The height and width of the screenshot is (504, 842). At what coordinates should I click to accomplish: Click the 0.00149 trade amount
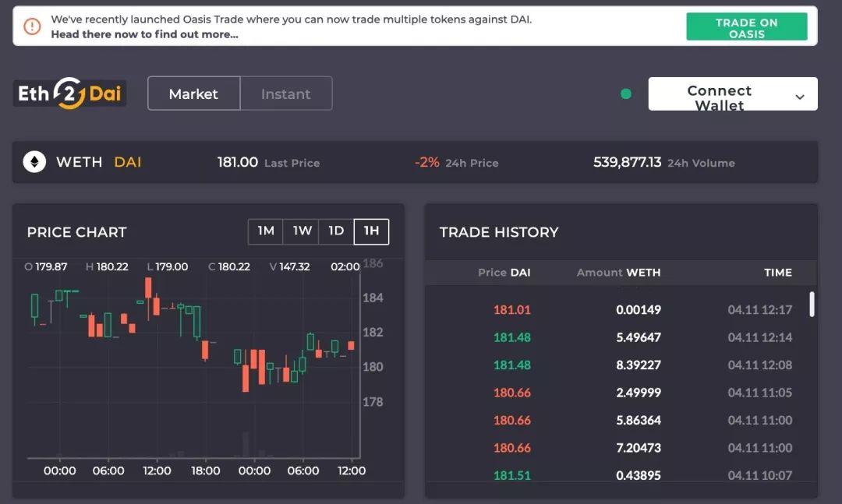(x=639, y=310)
